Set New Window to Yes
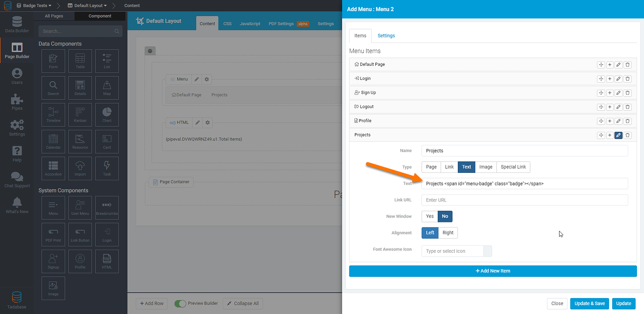 430,216
